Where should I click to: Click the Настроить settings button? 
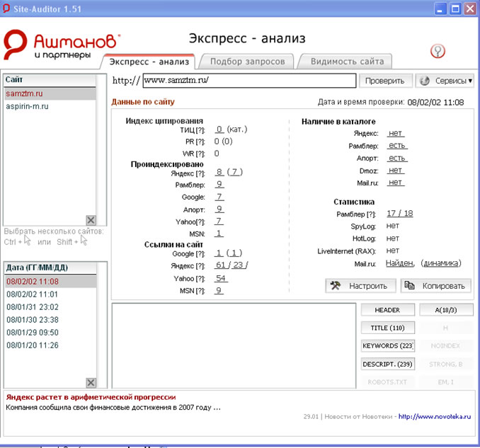click(360, 286)
